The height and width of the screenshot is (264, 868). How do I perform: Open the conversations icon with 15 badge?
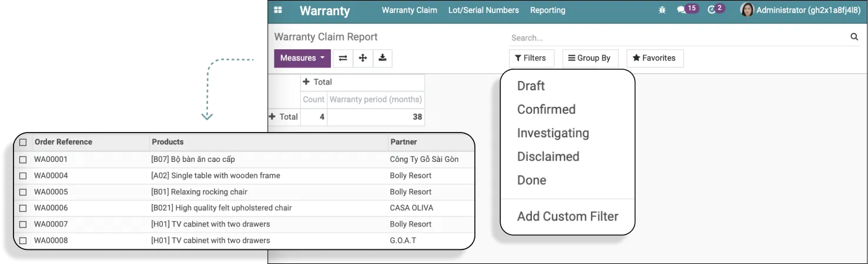coord(687,9)
